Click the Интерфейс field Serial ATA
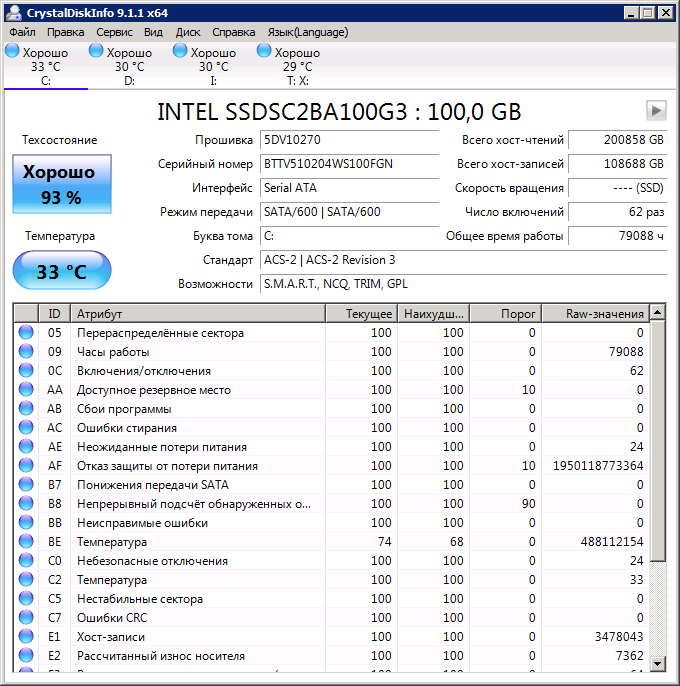 point(349,188)
